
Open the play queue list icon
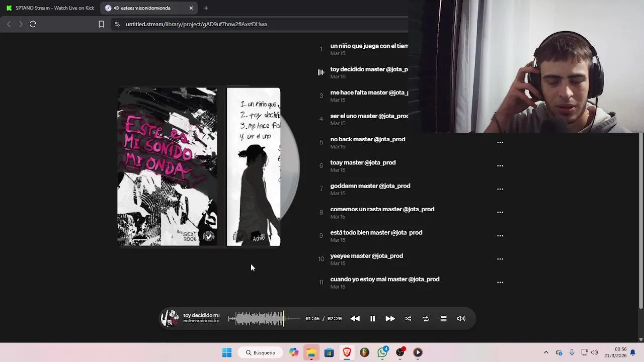(x=443, y=318)
